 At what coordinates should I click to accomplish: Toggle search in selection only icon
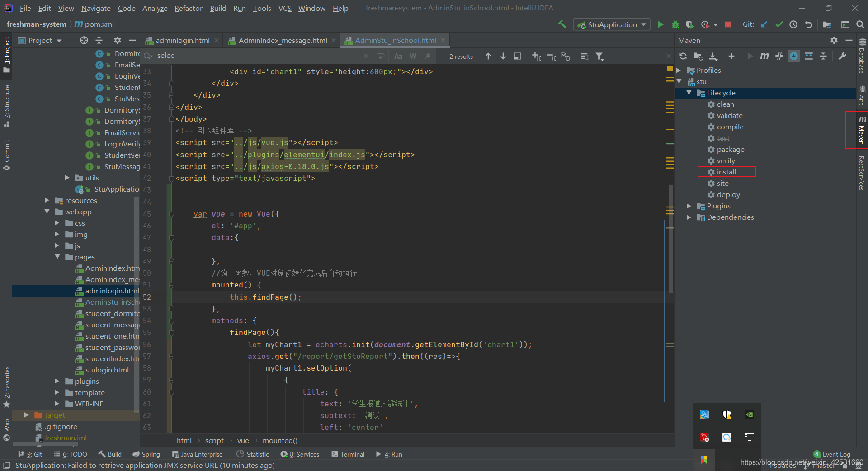click(585, 56)
